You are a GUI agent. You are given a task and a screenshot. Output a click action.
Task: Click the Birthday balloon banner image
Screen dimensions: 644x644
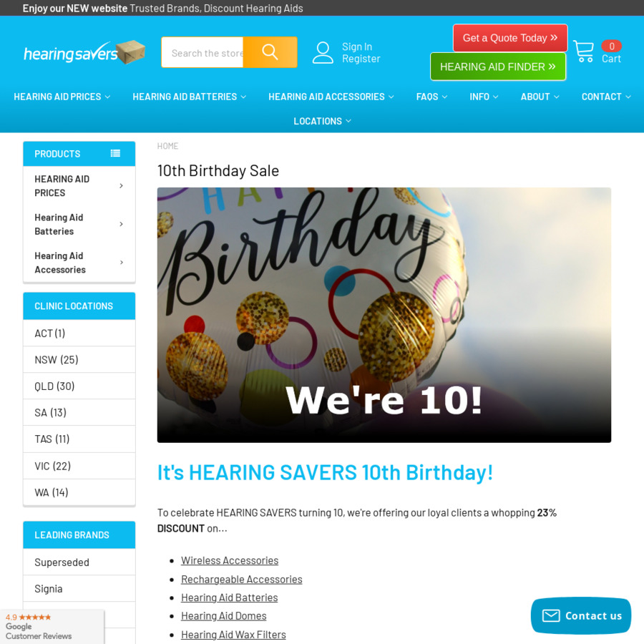coord(384,315)
